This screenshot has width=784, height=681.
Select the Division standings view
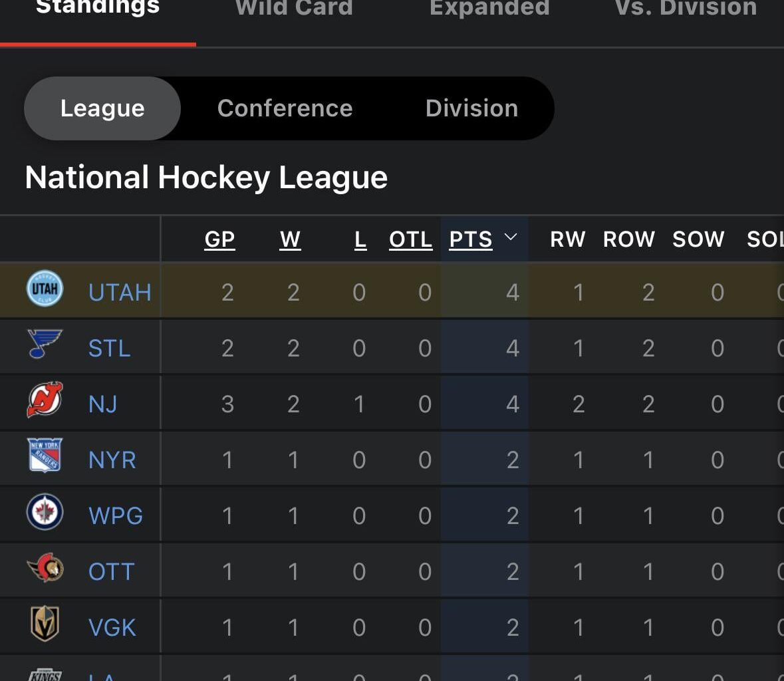471,108
